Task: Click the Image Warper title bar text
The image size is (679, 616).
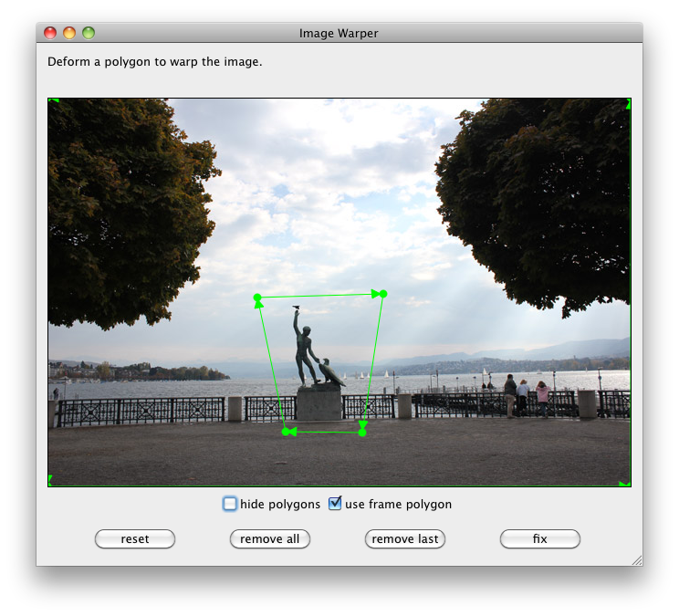Action: point(339,33)
